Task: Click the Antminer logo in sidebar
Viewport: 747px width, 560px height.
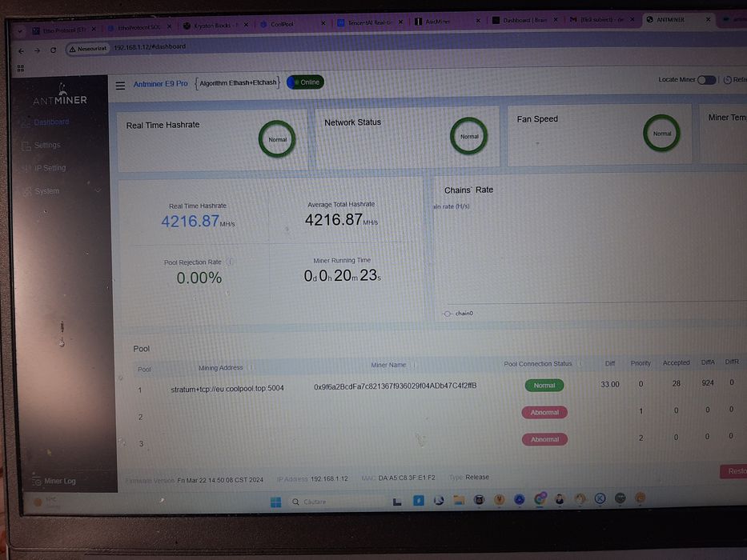Action: click(60, 94)
